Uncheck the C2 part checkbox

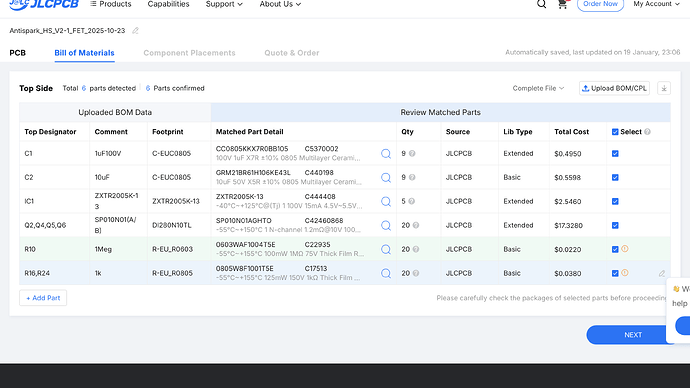615,177
